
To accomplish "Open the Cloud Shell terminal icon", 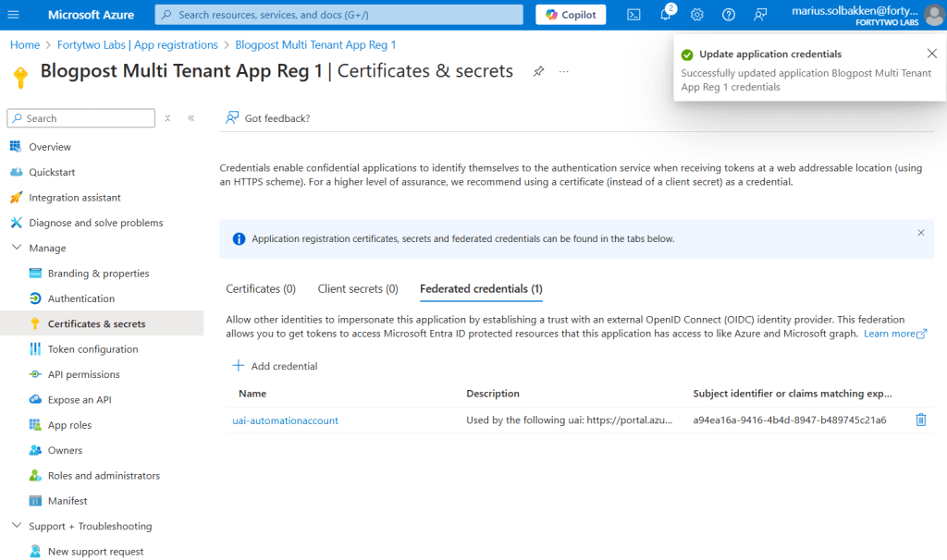I will [x=633, y=15].
